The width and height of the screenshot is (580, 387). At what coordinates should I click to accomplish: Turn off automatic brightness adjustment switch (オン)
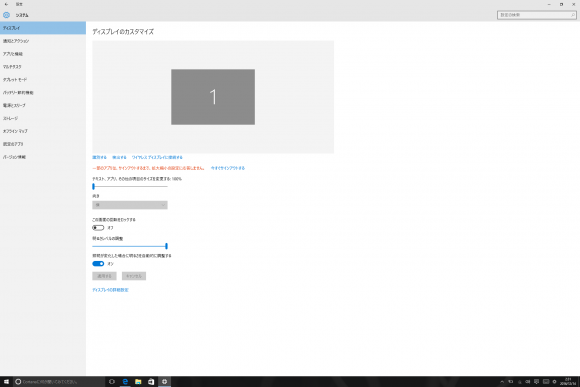(98, 263)
